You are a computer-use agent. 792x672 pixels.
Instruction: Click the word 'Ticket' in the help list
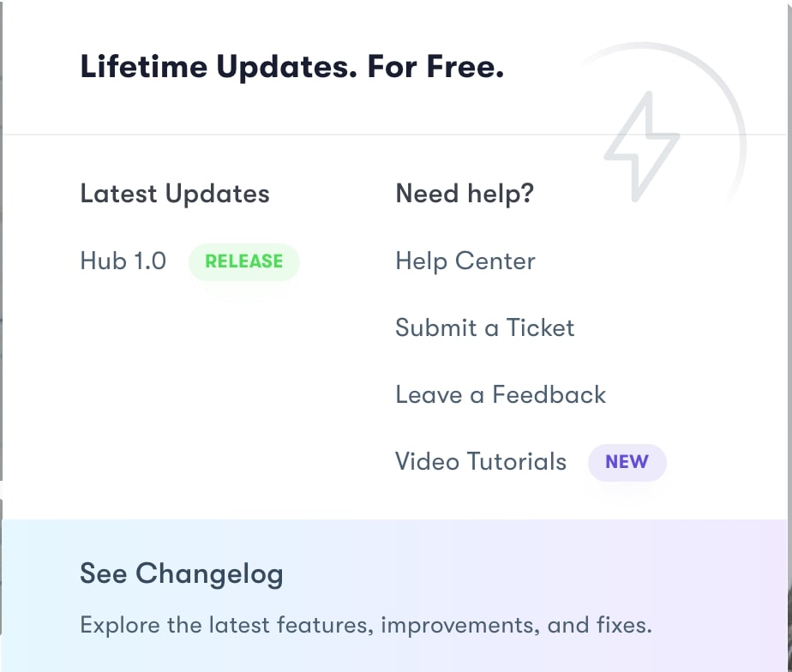tap(540, 327)
